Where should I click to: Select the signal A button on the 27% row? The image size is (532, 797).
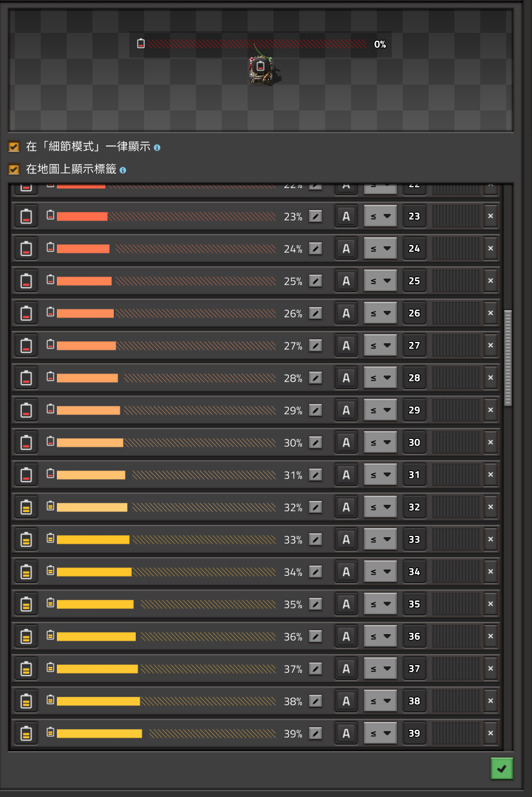[x=346, y=345]
